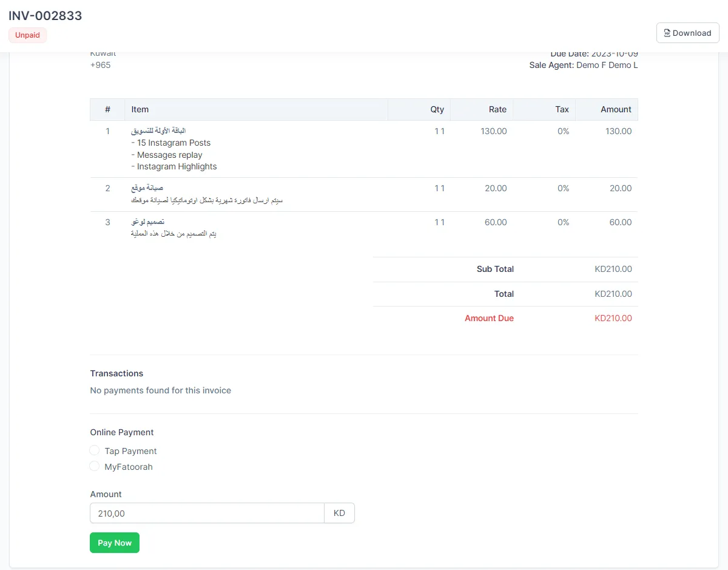Screen dimensions: 728x570
Task: Click the Pay Now button
Action: click(x=115, y=543)
